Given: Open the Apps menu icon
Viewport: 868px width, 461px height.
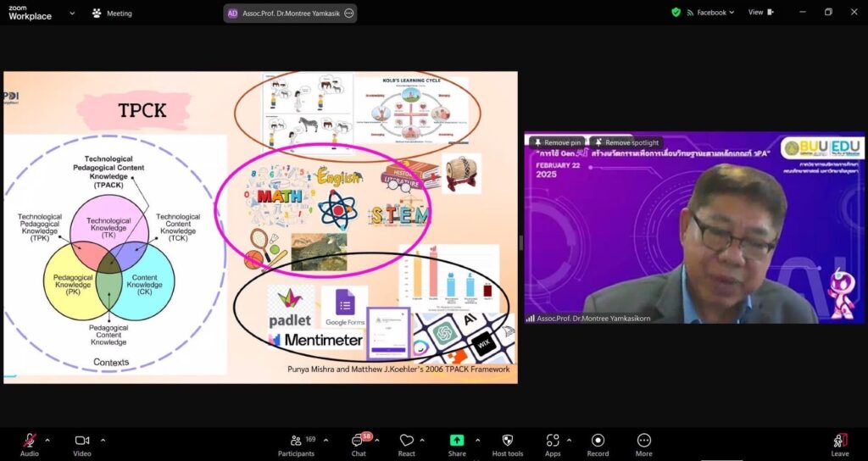Looking at the screenshot, I should coord(553,441).
